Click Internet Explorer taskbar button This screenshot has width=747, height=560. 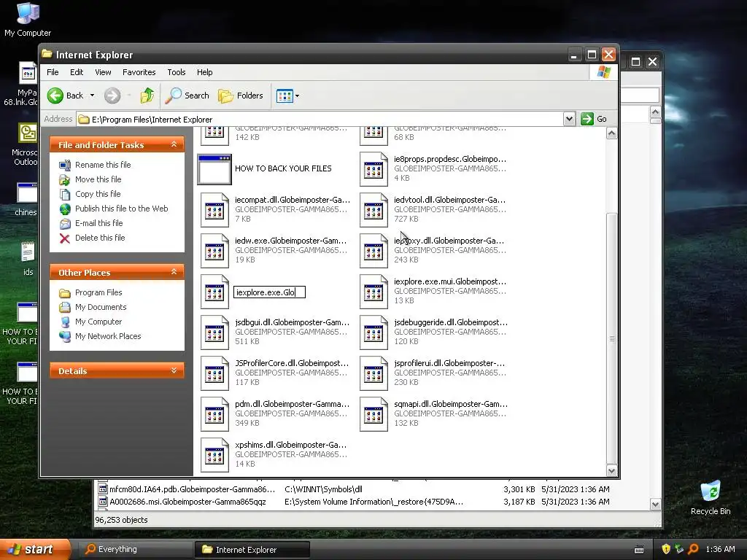click(252, 550)
